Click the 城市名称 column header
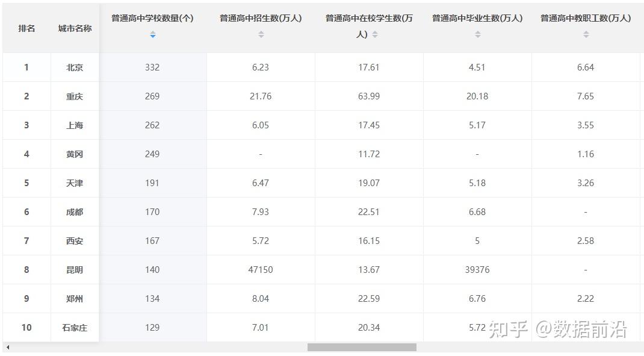The height and width of the screenshot is (356, 644). (75, 28)
